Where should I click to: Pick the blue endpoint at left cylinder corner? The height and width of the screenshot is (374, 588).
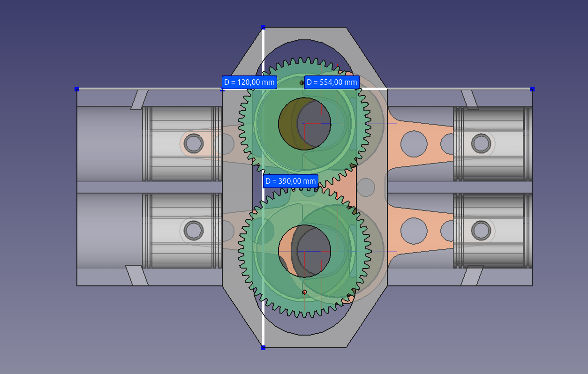coord(77,89)
